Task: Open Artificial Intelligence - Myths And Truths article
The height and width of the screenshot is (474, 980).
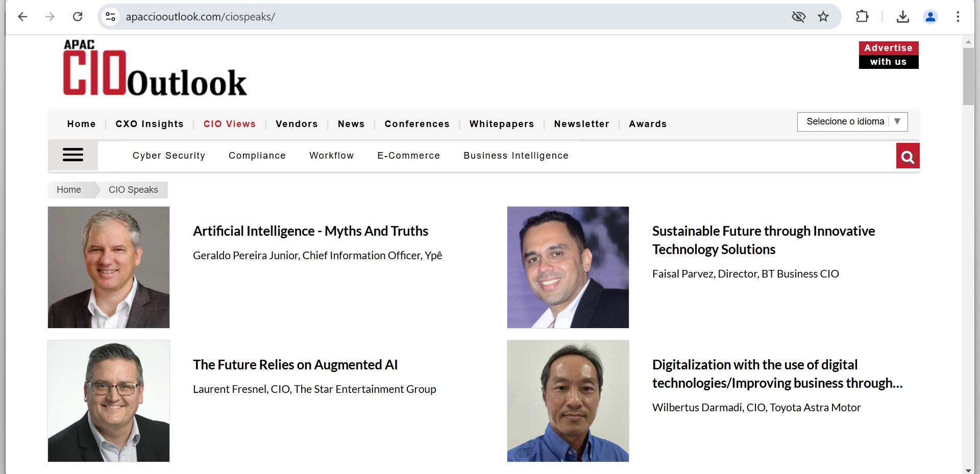Action: pos(310,231)
